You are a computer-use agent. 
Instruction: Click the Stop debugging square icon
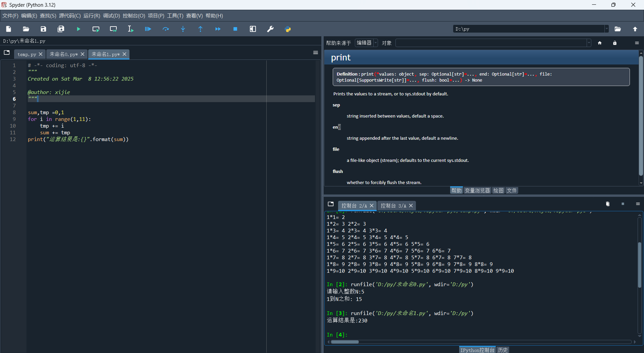tap(235, 29)
